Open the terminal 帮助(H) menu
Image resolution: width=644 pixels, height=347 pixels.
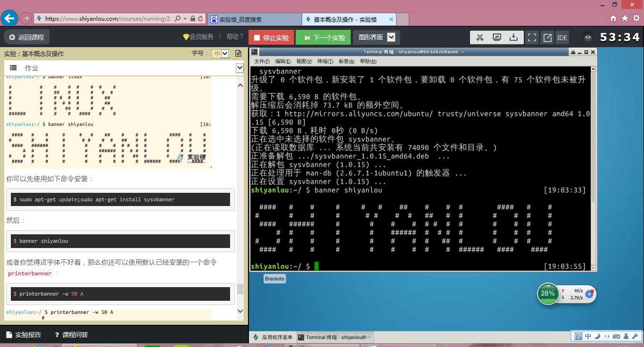coord(368,61)
